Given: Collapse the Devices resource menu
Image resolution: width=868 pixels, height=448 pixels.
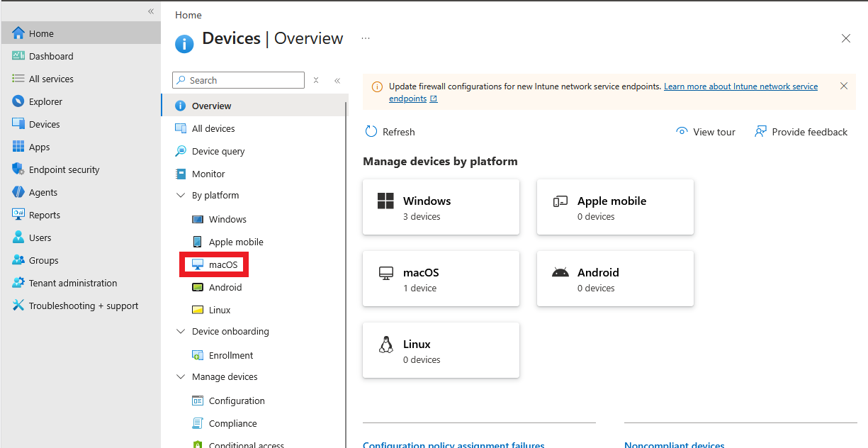Looking at the screenshot, I should [x=337, y=80].
